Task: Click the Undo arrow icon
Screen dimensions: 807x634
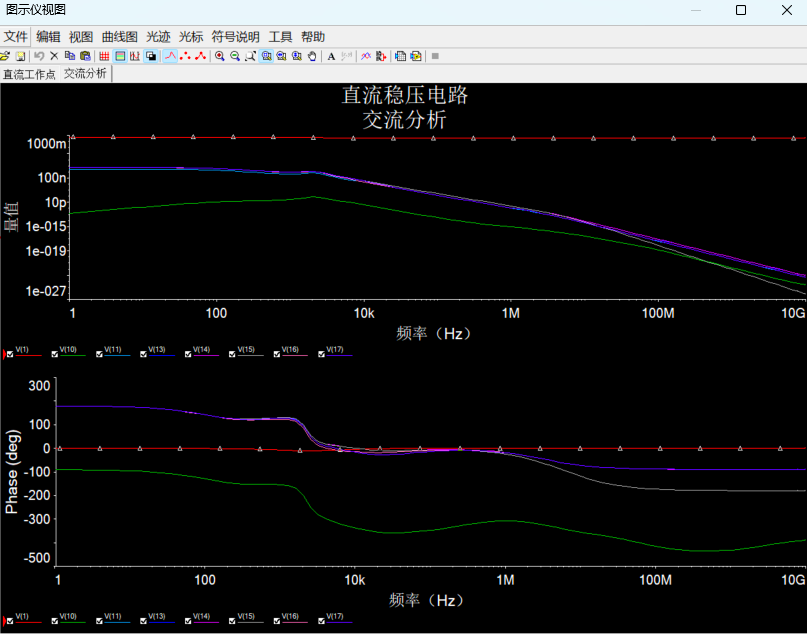Action: tap(39, 56)
